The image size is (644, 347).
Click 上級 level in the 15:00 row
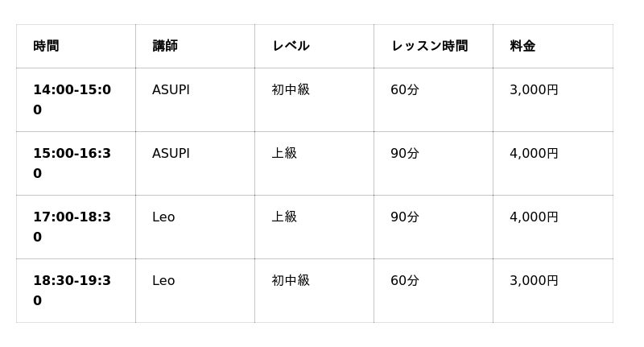[284, 154]
